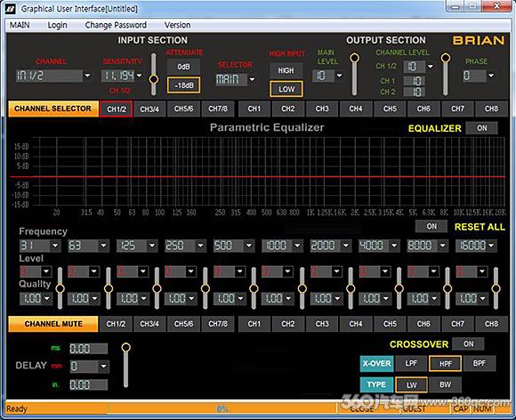Select the BPF crossover filter
Image resolution: width=516 pixels, height=420 pixels.
pyautogui.click(x=480, y=363)
